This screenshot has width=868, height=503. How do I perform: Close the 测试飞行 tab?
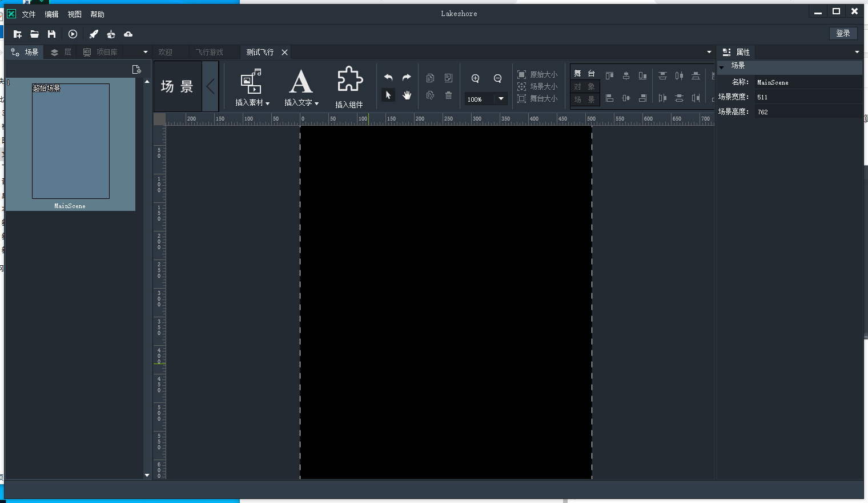coord(284,52)
